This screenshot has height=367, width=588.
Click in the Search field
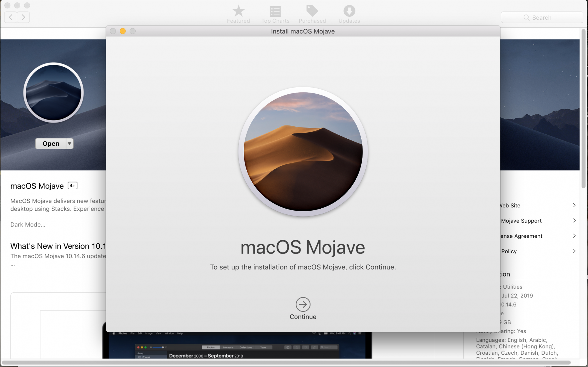tap(542, 18)
